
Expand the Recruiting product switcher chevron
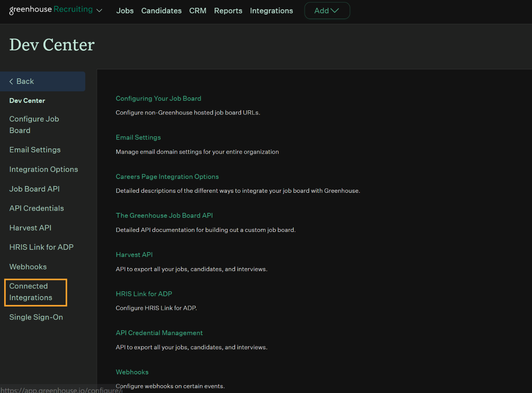[99, 10]
